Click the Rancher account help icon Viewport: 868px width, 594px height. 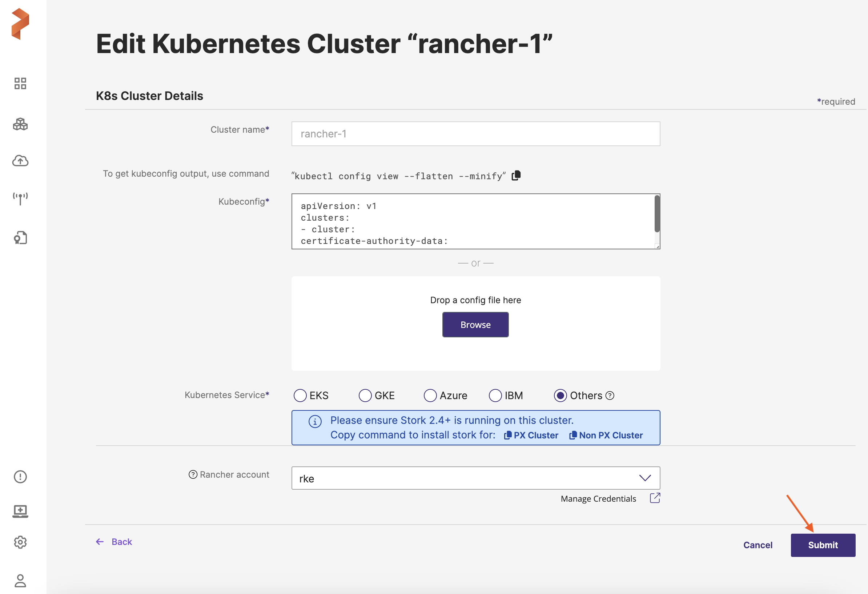193,474
